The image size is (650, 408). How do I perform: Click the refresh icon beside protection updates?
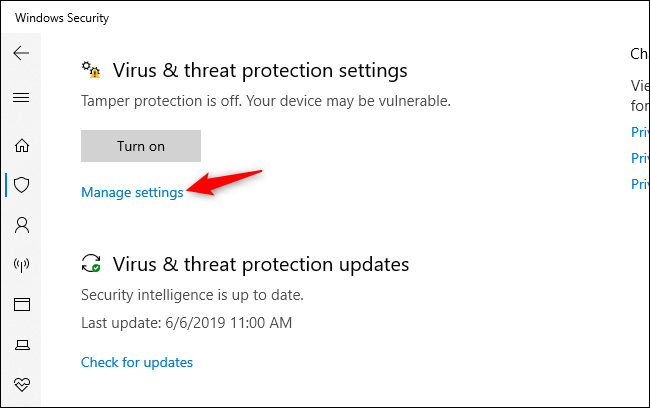(92, 264)
